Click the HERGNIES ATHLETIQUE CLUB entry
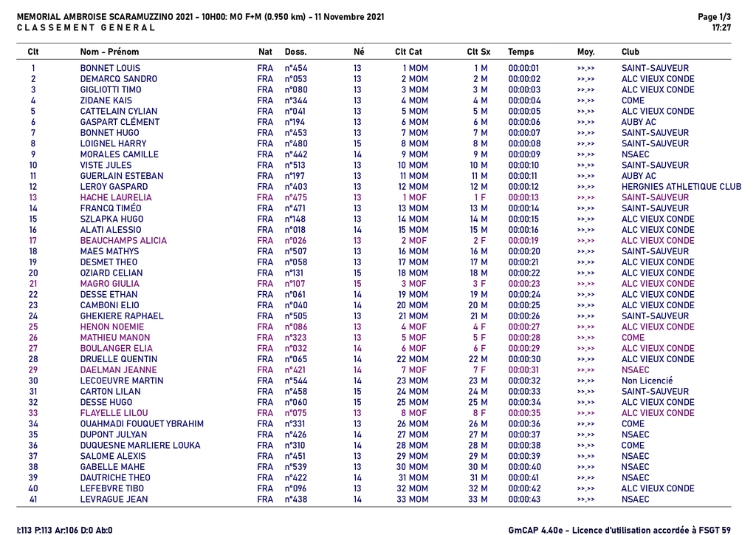 click(681, 187)
